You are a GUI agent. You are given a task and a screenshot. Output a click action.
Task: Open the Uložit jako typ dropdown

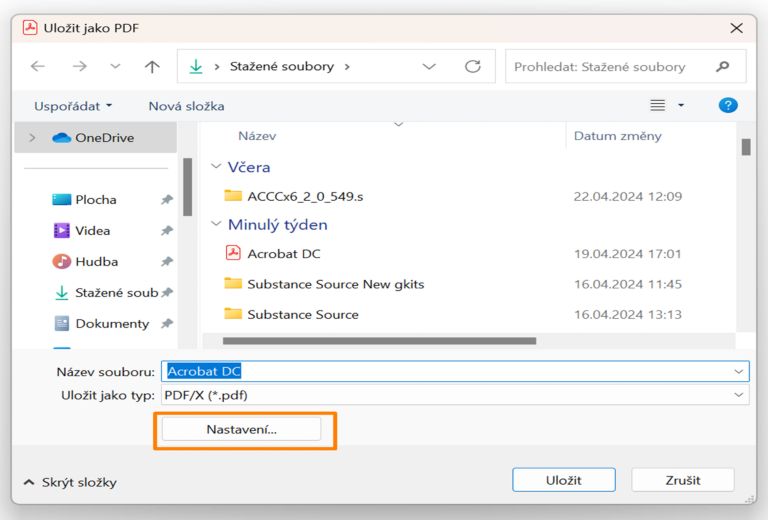[739, 395]
